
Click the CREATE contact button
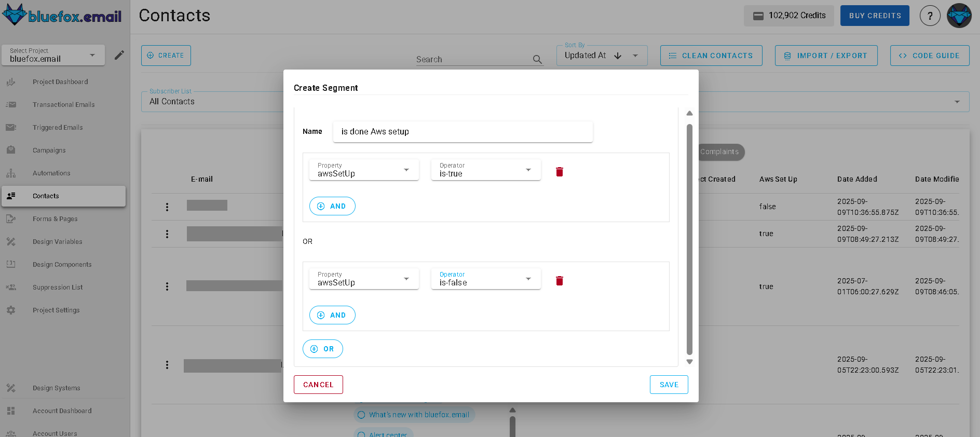166,56
